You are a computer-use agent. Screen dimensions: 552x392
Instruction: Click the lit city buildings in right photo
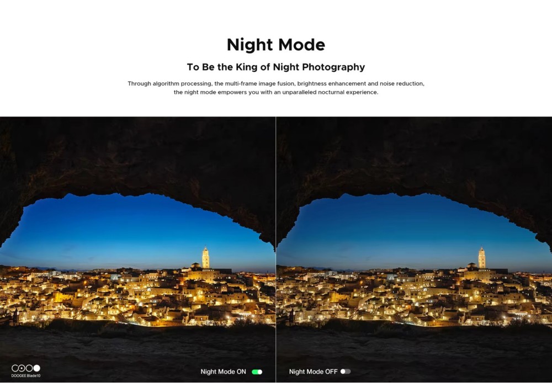click(413, 296)
